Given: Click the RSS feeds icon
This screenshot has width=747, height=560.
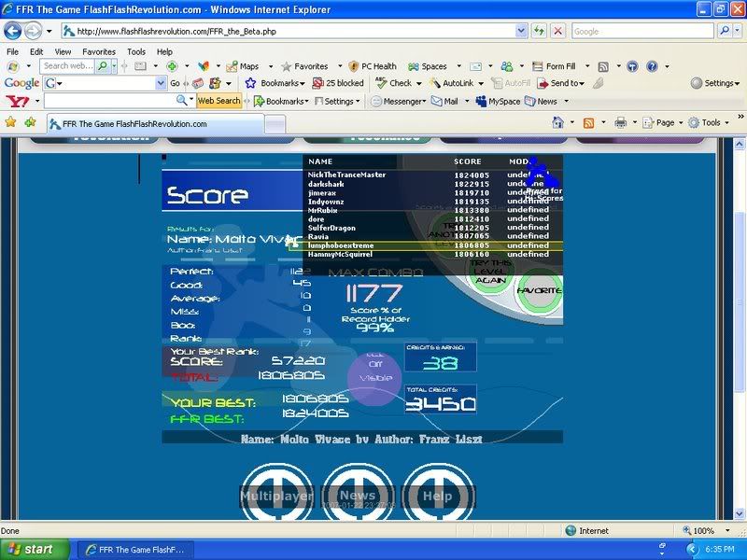Looking at the screenshot, I should click(589, 122).
